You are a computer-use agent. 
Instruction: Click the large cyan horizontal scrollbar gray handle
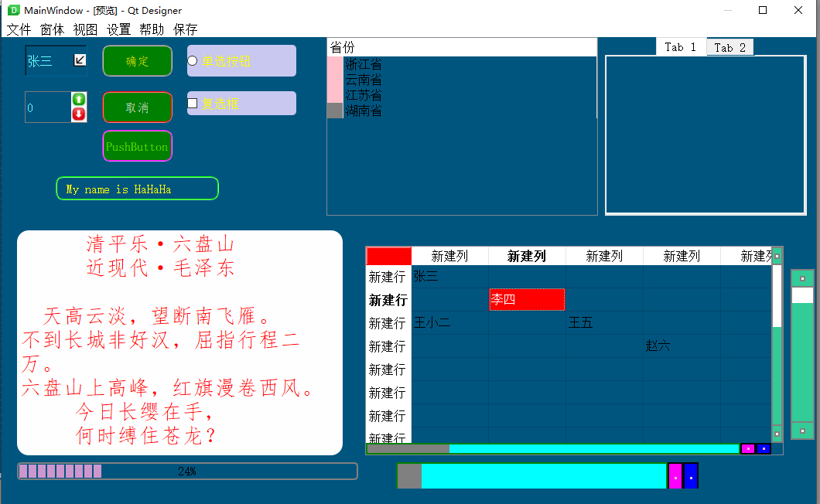(409, 476)
